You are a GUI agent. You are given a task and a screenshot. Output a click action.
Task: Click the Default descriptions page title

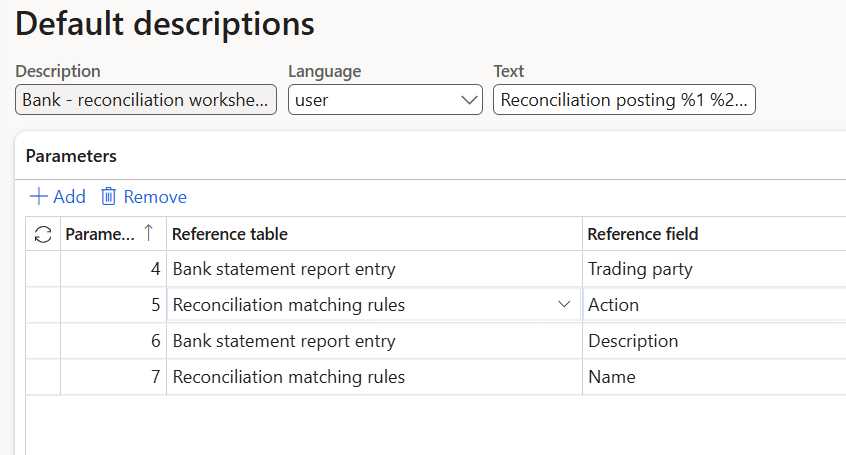tap(165, 24)
